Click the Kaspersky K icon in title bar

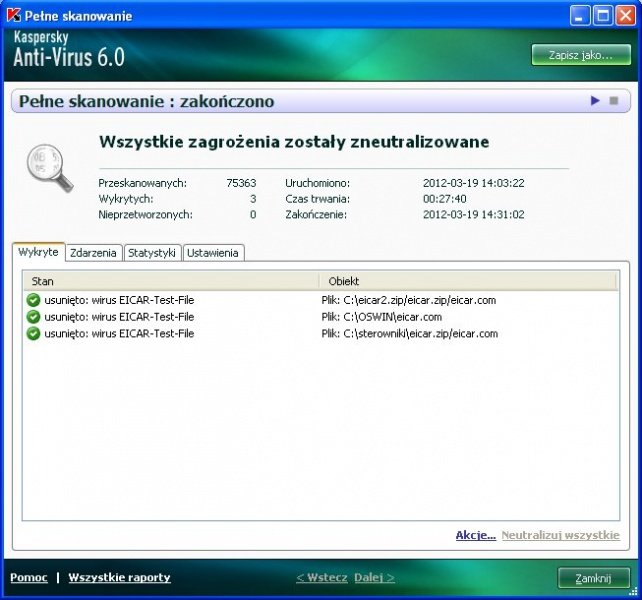(13, 16)
